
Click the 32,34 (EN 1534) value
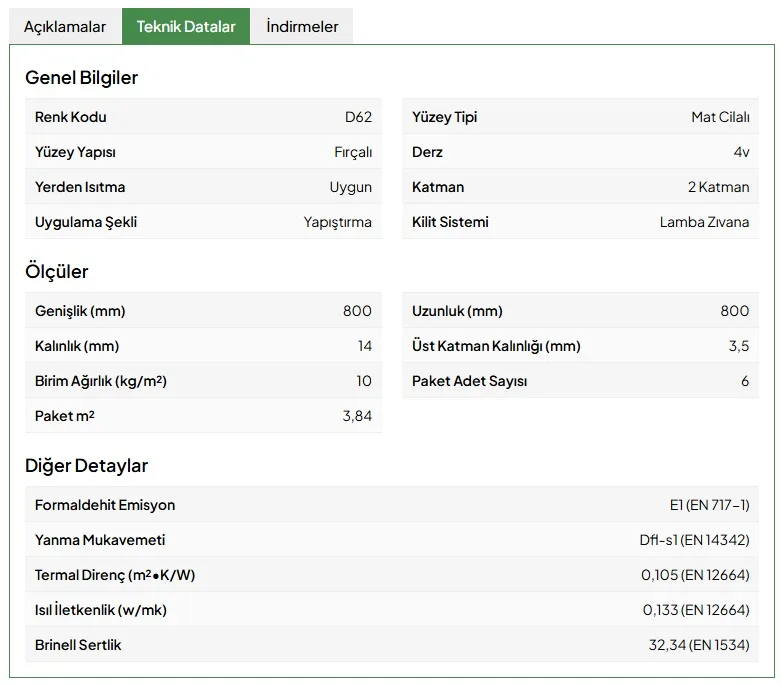699,645
